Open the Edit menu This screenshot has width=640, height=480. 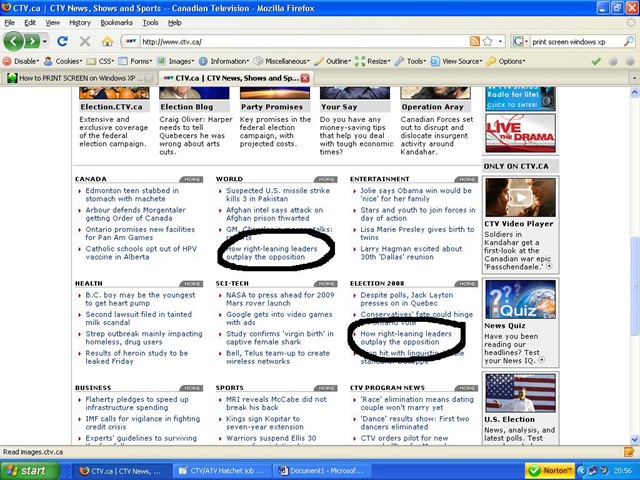30,23
